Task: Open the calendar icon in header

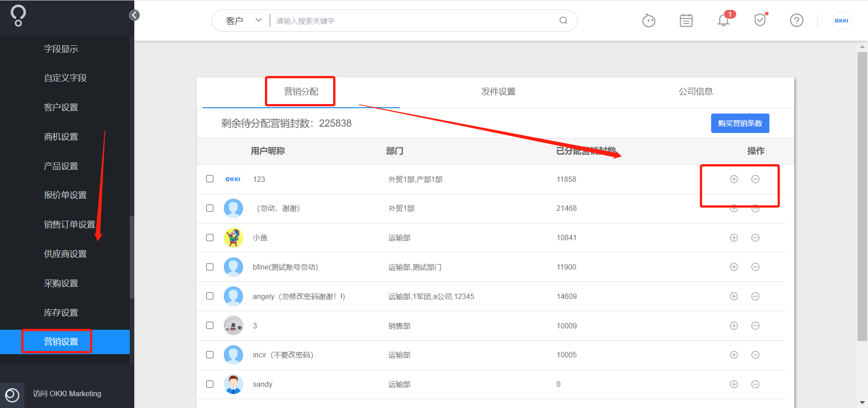Action: point(686,20)
